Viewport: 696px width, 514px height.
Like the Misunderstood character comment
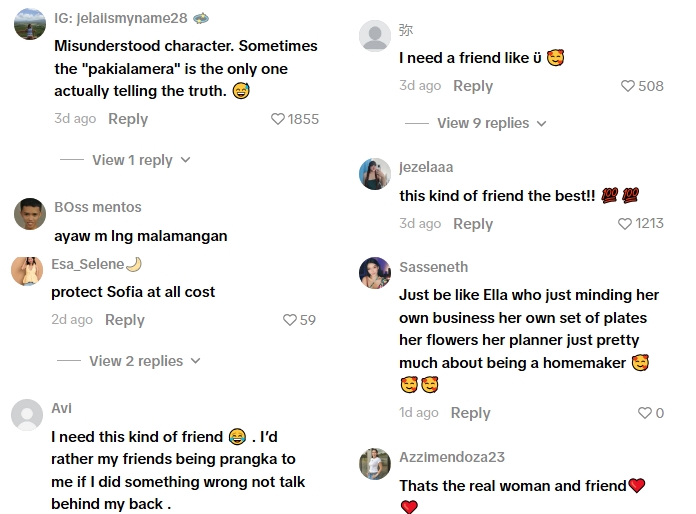coord(278,119)
